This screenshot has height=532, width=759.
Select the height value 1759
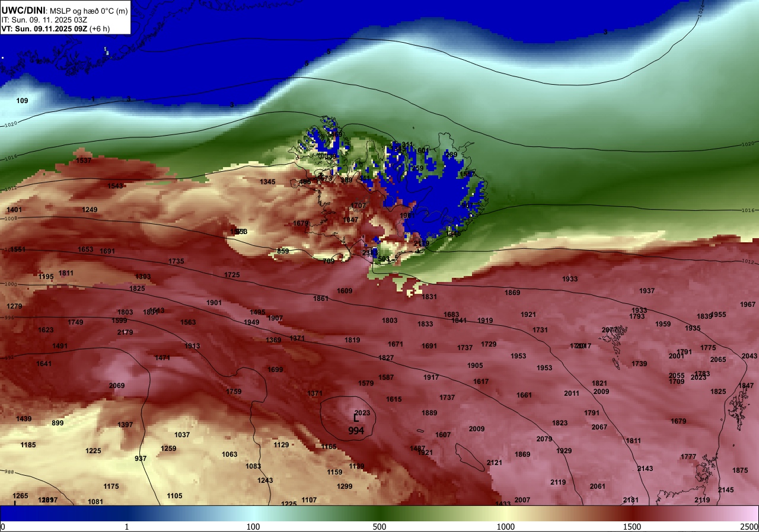click(x=234, y=392)
